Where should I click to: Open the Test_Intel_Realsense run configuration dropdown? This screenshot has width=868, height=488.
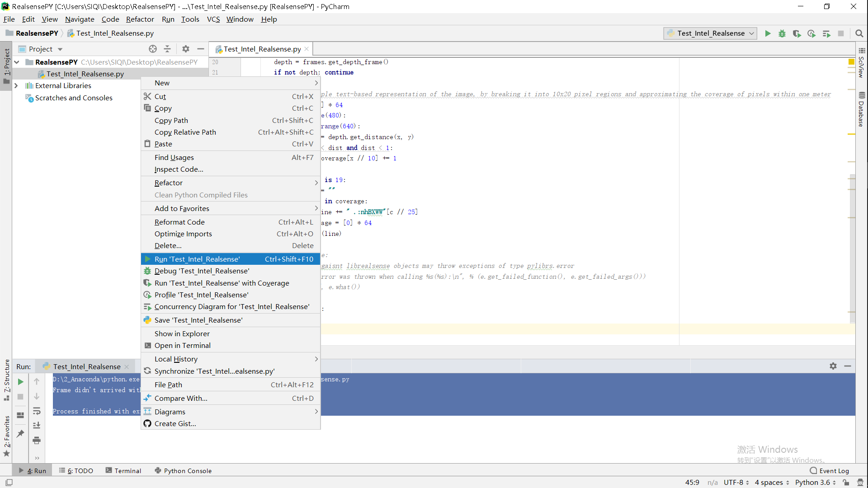pyautogui.click(x=711, y=33)
